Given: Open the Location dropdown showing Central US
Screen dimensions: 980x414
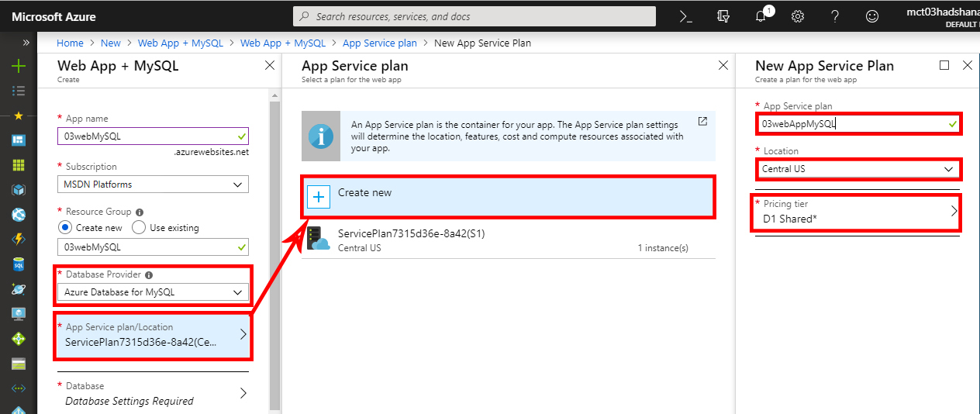Looking at the screenshot, I should (858, 169).
